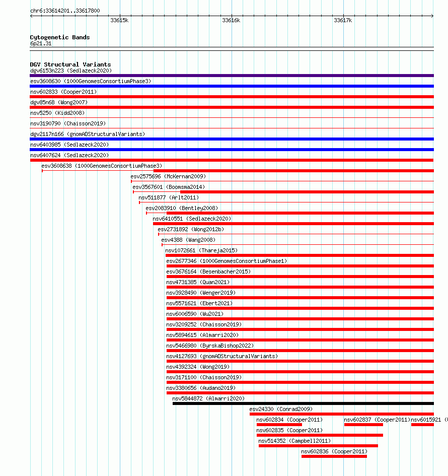Select esv4388 (Wang2008) variant label
Image resolution: width=448 pixels, height=476 pixels.
coord(188,240)
